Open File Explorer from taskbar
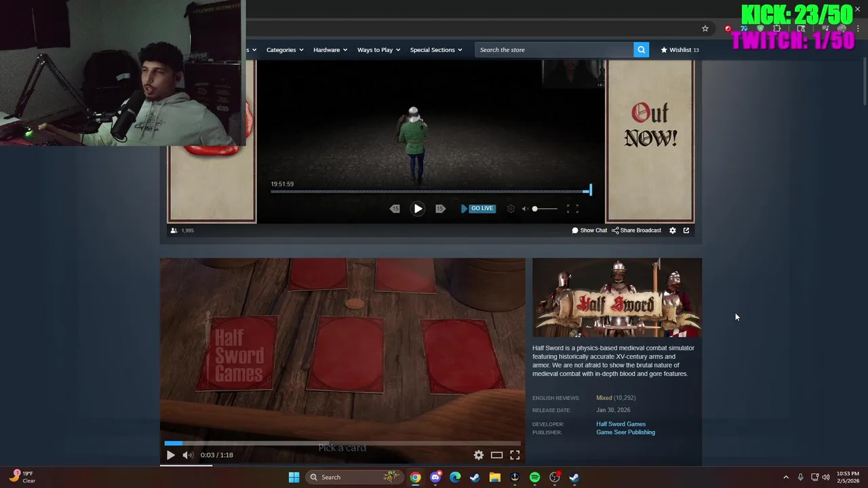Screen dimensions: 868x488 click(495, 477)
